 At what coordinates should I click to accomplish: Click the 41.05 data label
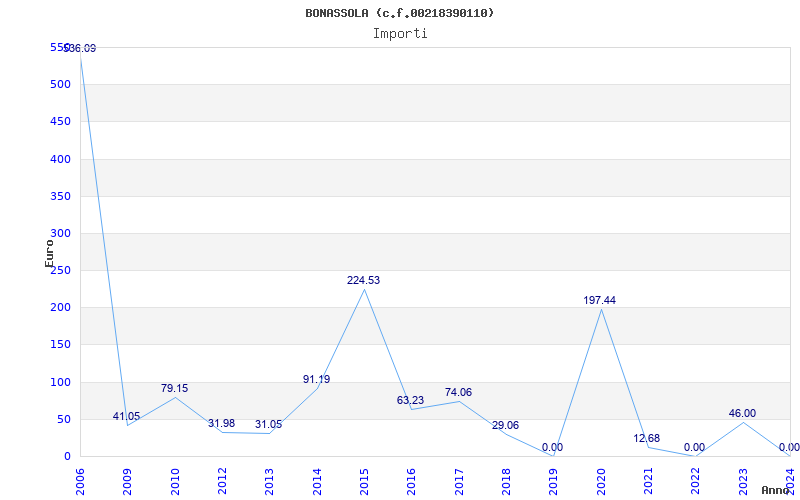[126, 416]
